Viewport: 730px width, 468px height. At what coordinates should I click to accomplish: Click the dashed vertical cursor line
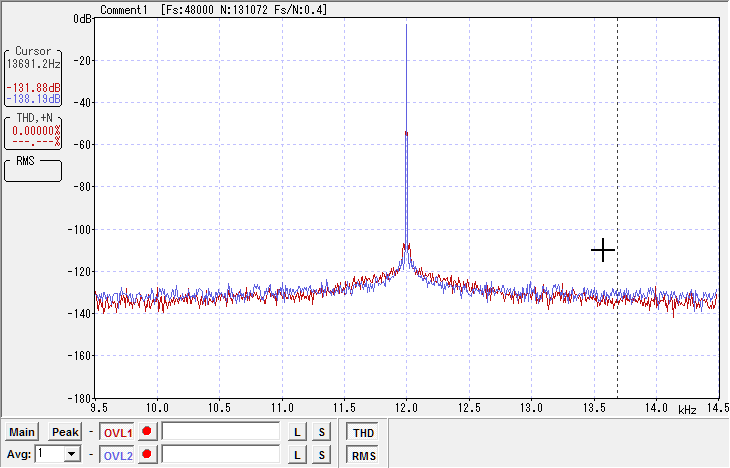618,208
